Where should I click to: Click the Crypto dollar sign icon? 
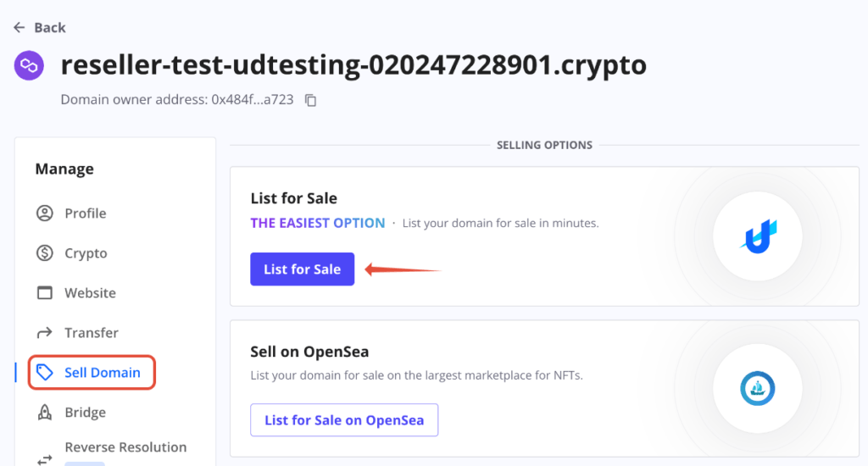tap(45, 253)
